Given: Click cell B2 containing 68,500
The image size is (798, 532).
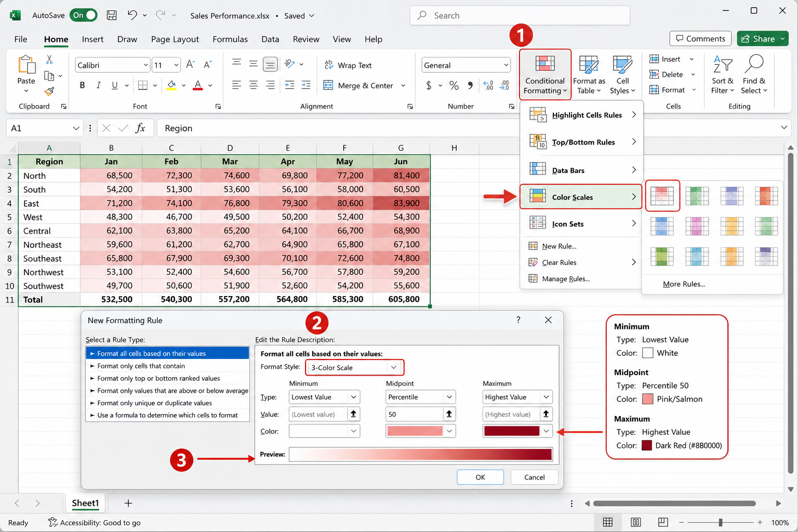Looking at the screenshot, I should pos(111,176).
